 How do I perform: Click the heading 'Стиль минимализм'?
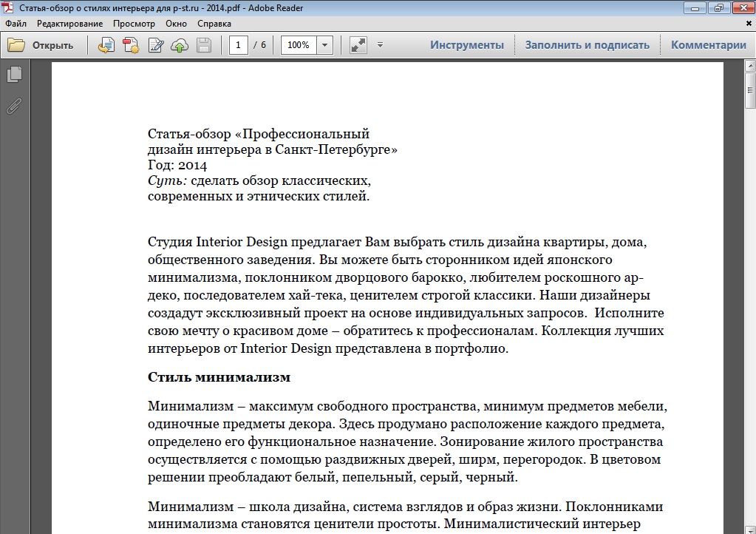click(219, 376)
